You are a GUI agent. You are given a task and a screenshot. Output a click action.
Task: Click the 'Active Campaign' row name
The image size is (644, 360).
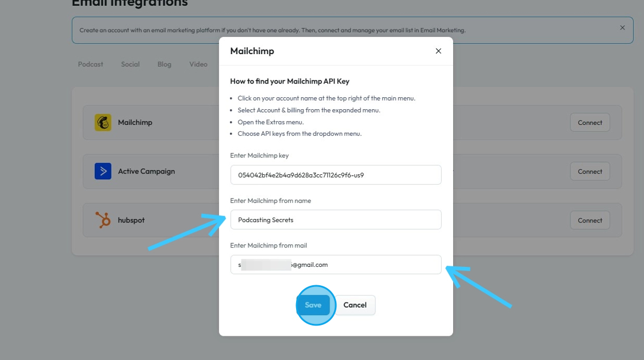tap(146, 171)
